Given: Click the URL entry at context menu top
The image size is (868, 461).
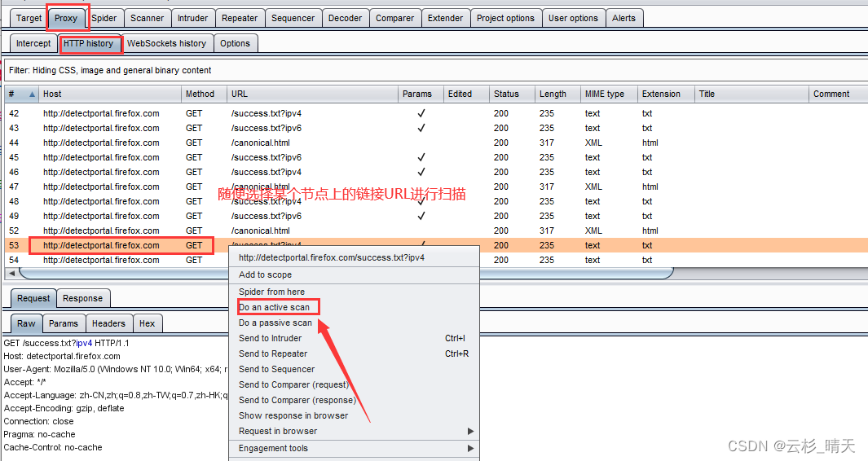Looking at the screenshot, I should tap(355, 257).
